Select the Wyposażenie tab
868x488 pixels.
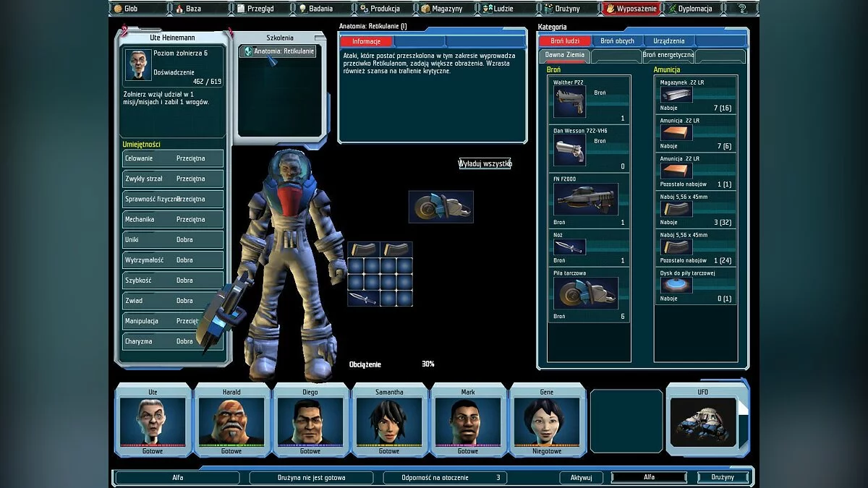[631, 9]
